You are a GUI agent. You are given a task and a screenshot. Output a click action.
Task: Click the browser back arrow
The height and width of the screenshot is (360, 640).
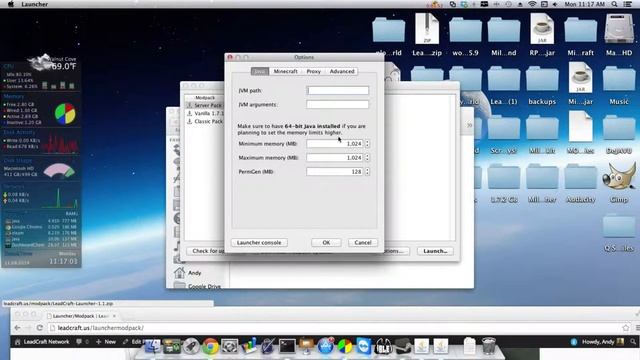point(17,328)
